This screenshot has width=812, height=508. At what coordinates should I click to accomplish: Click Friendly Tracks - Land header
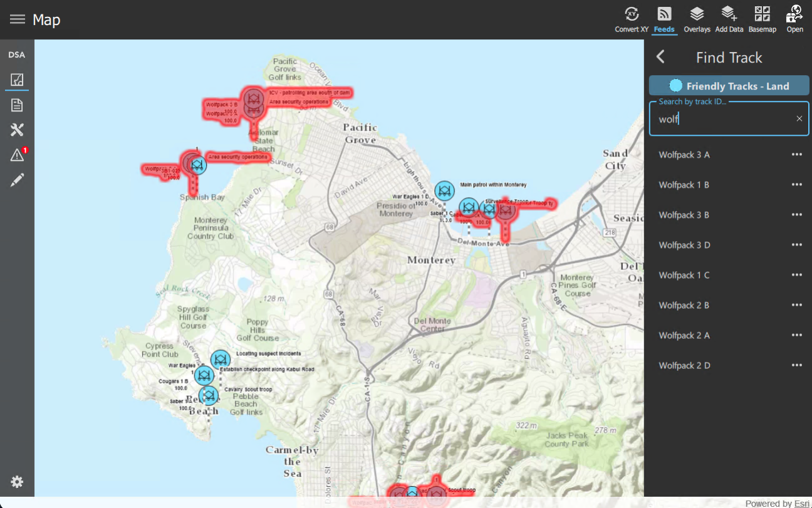[x=729, y=86]
